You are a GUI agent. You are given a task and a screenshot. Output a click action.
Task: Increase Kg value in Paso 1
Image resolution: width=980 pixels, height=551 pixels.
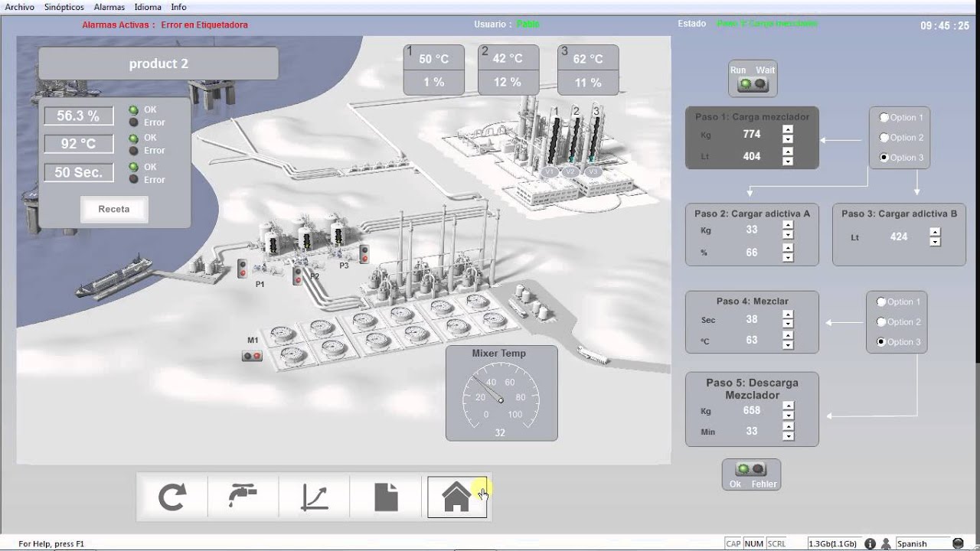point(788,130)
